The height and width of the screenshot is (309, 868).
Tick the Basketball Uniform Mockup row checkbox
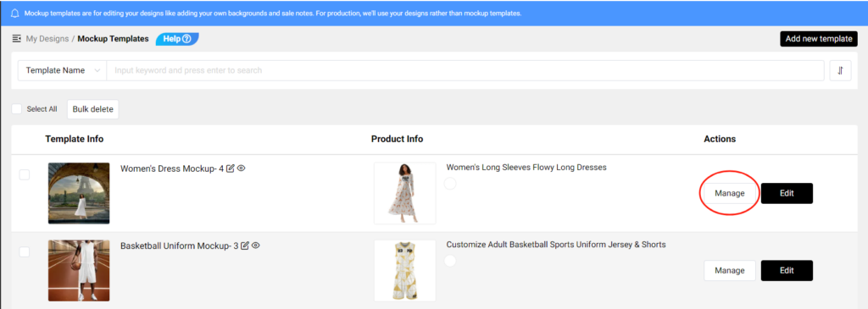[25, 251]
